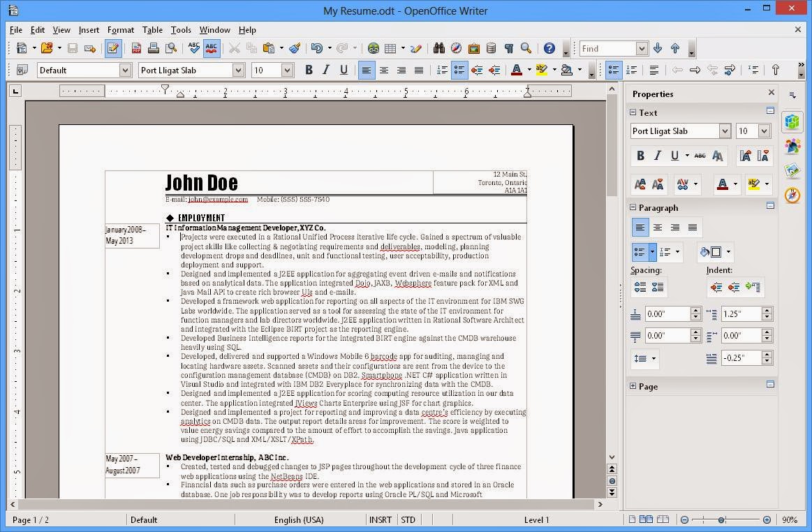Print the file directly
Screen dimensions: 812x532
click(153, 48)
